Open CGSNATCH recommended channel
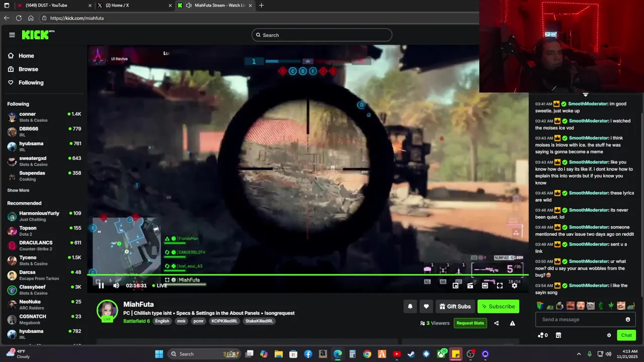The image size is (644, 362). [x=44, y=319]
